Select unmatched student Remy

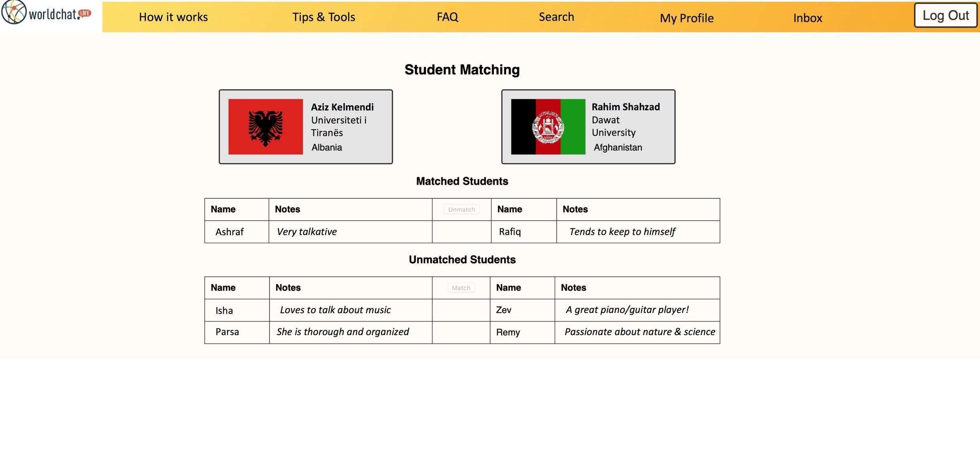coord(508,332)
